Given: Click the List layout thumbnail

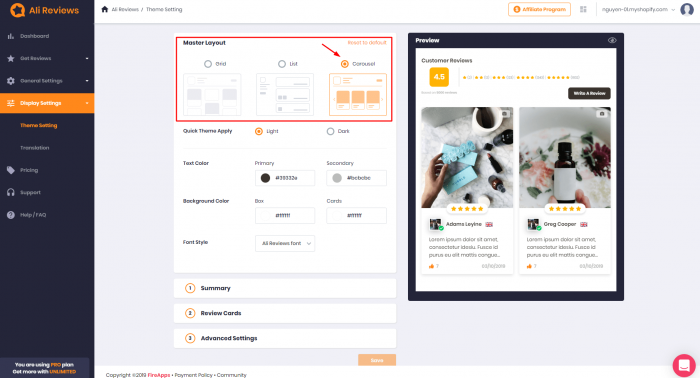Looking at the screenshot, I should pyautogui.click(x=285, y=95).
